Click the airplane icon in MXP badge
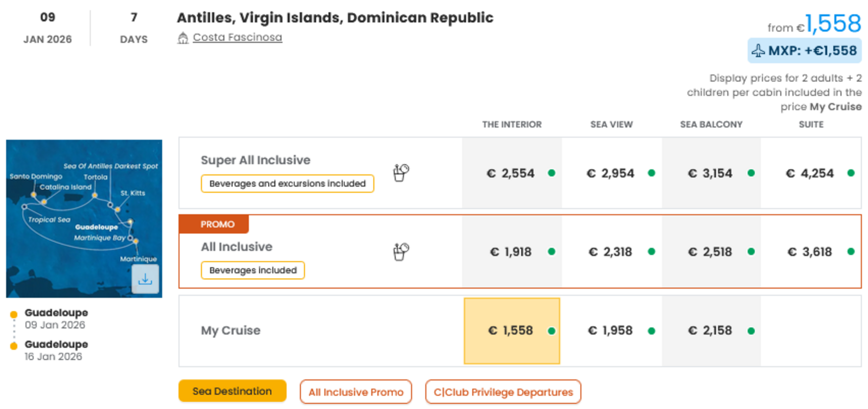This screenshot has width=868, height=409. point(758,51)
